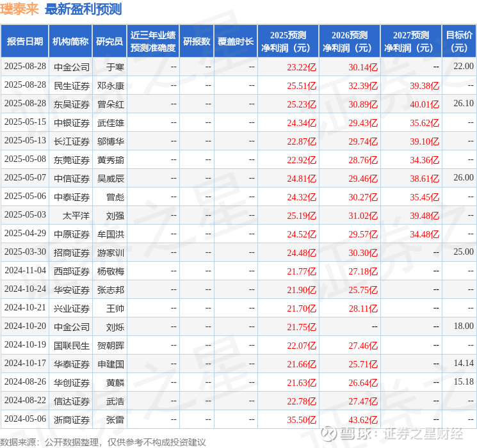Screen dimensions: 477x448
Task: Click the 数据来源 disclaimer footnote
Action: [103, 442]
